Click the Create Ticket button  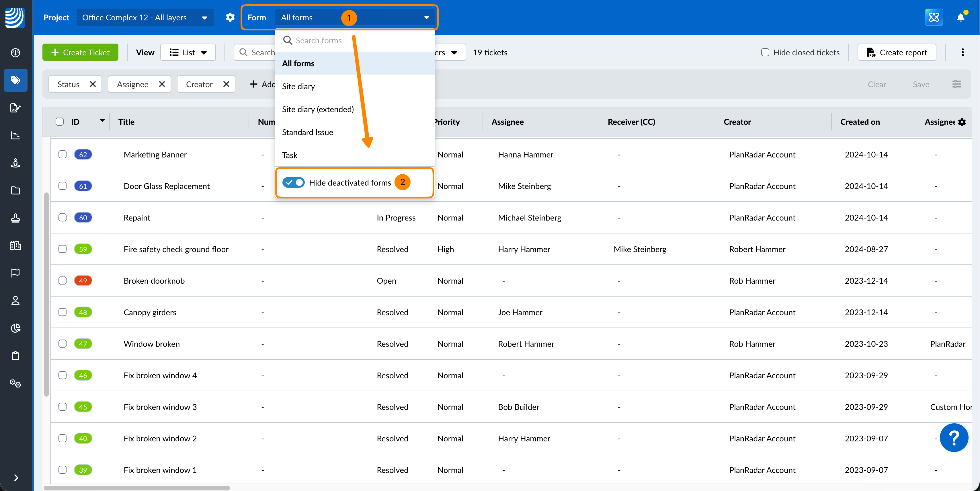[x=80, y=52]
